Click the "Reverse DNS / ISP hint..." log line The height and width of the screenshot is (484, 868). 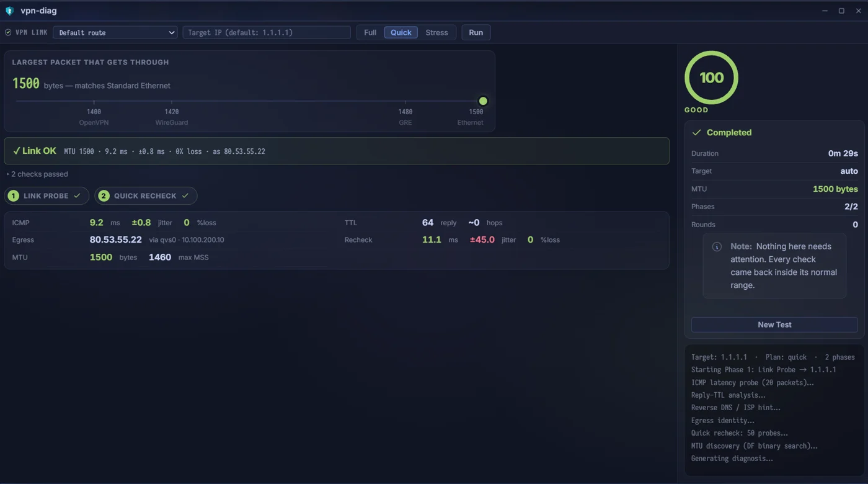tap(736, 408)
